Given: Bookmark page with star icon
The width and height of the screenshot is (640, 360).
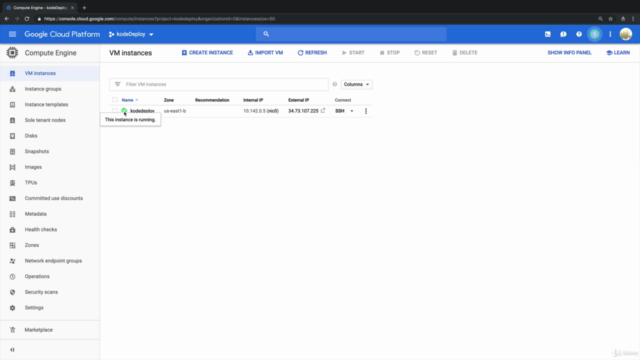Looking at the screenshot, I should [x=611, y=19].
